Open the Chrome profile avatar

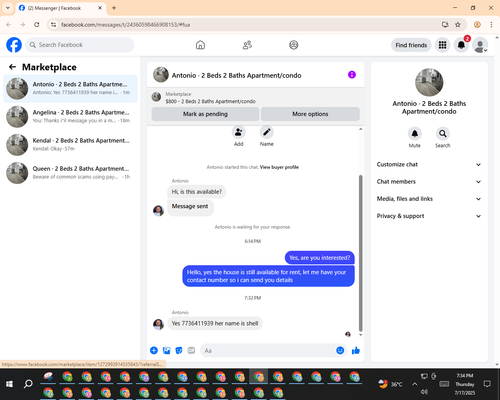coord(477,25)
